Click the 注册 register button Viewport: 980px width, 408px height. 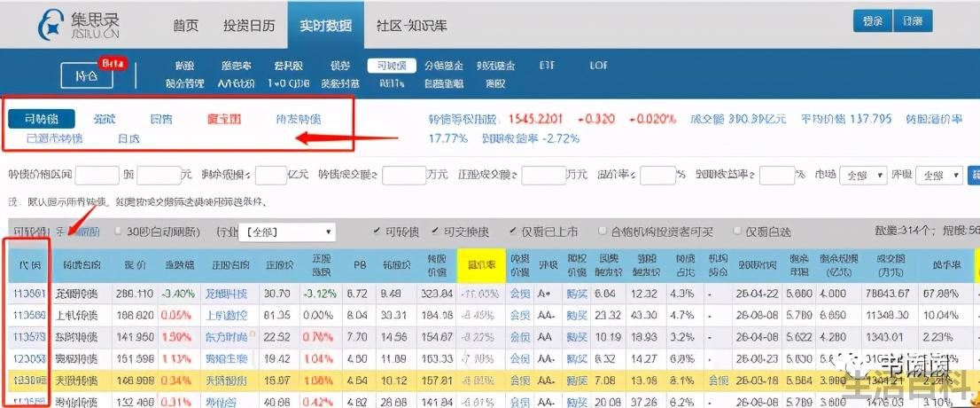click(913, 21)
